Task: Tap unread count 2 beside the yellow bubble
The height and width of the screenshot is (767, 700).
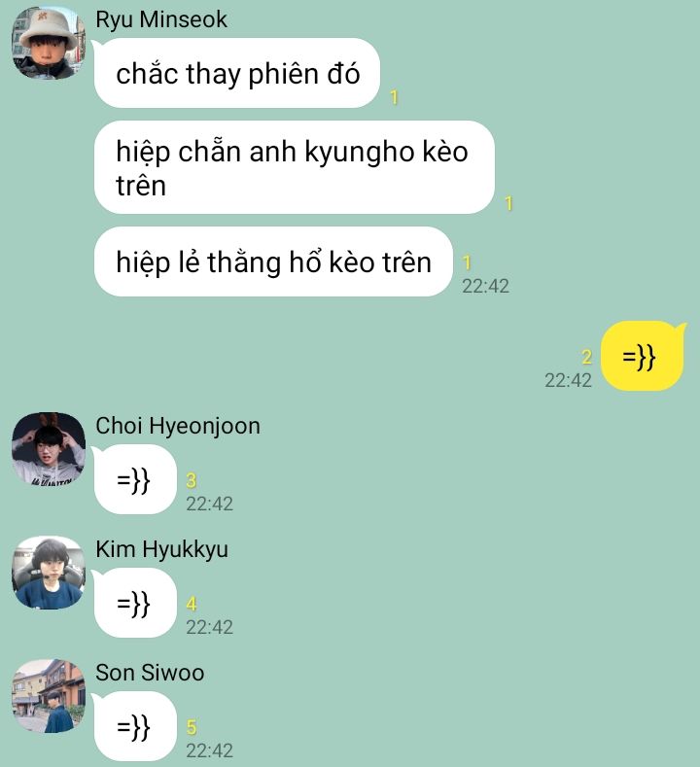Action: 587,357
